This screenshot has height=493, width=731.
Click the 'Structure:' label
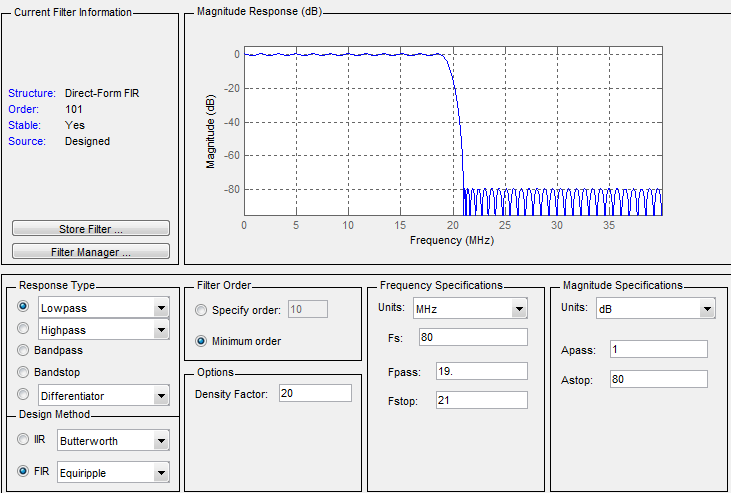pyautogui.click(x=32, y=93)
